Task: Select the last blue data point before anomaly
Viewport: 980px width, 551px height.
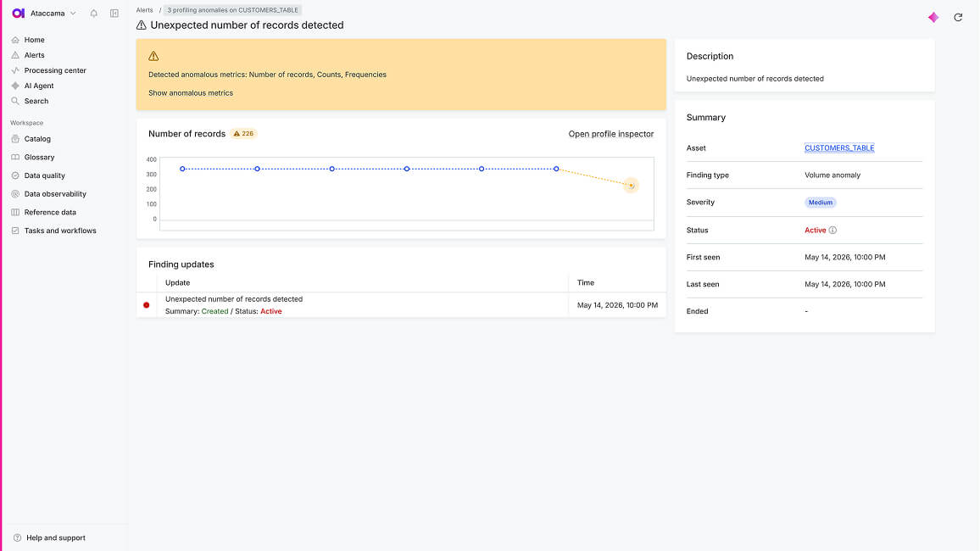Action: point(556,169)
